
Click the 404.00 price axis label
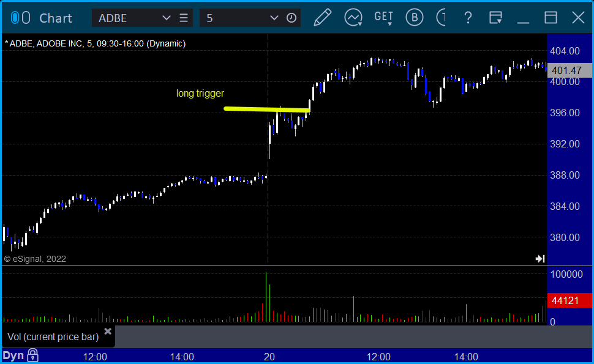click(x=565, y=51)
